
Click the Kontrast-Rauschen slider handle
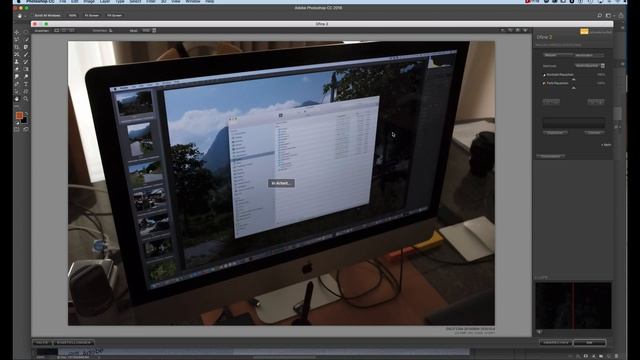pos(573,79)
